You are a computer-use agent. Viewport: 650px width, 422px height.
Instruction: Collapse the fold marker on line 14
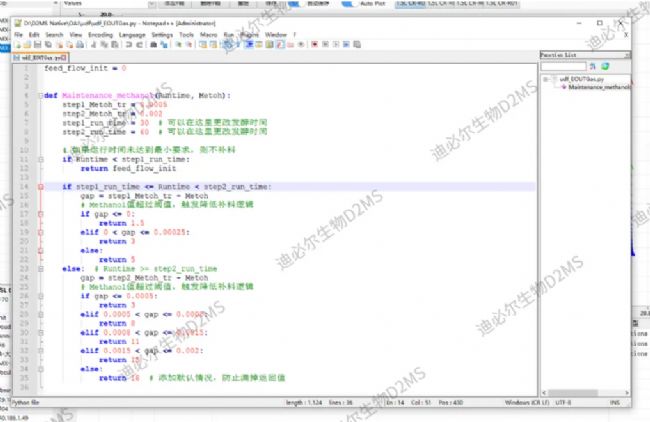(39, 186)
